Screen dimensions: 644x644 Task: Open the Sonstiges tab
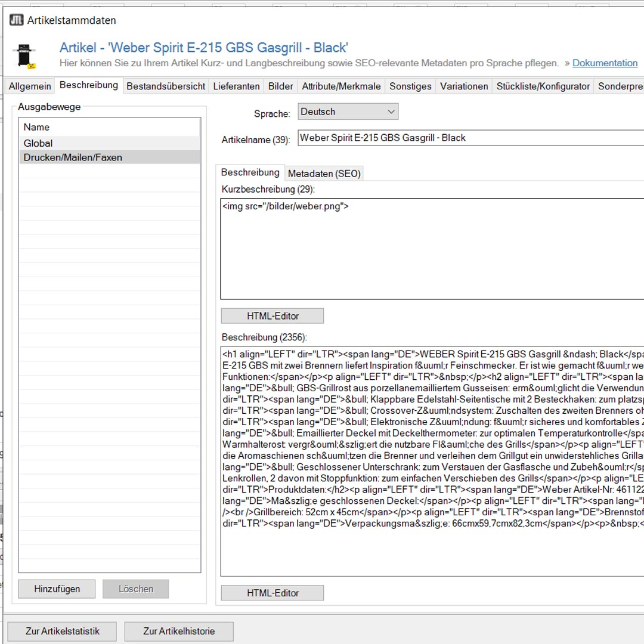[x=410, y=86]
